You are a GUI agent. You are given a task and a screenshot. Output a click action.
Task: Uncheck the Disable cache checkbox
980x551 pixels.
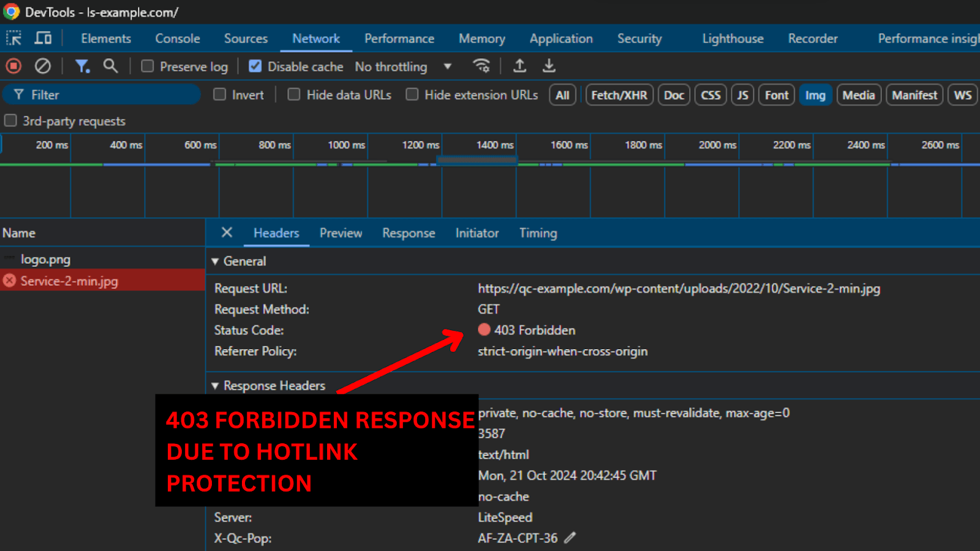[255, 66]
